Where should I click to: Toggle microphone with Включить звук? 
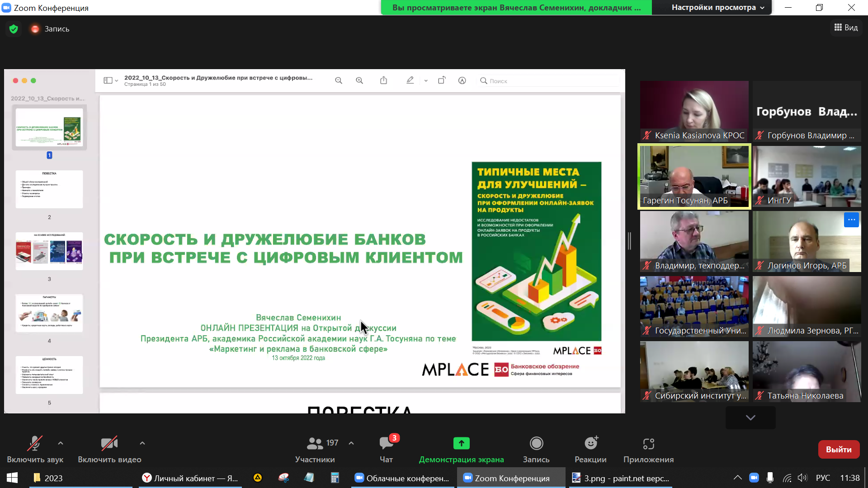[35, 450]
